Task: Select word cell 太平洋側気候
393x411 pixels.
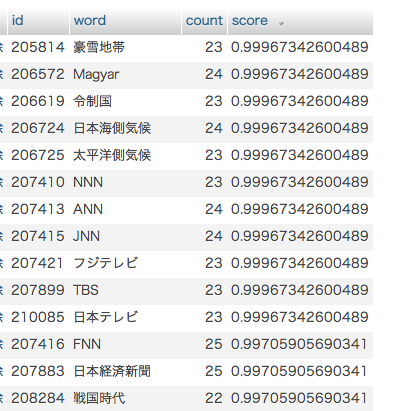Action: point(112,155)
